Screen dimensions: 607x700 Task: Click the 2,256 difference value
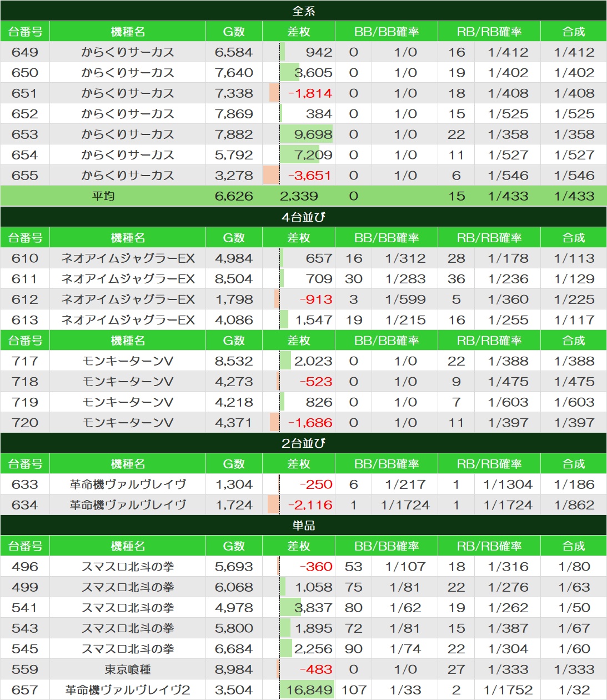pos(313,649)
